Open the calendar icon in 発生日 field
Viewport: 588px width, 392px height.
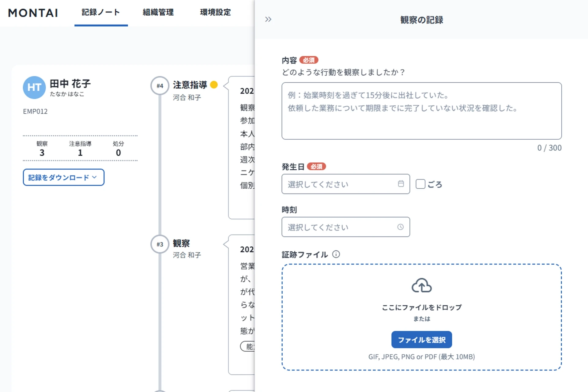(x=400, y=184)
